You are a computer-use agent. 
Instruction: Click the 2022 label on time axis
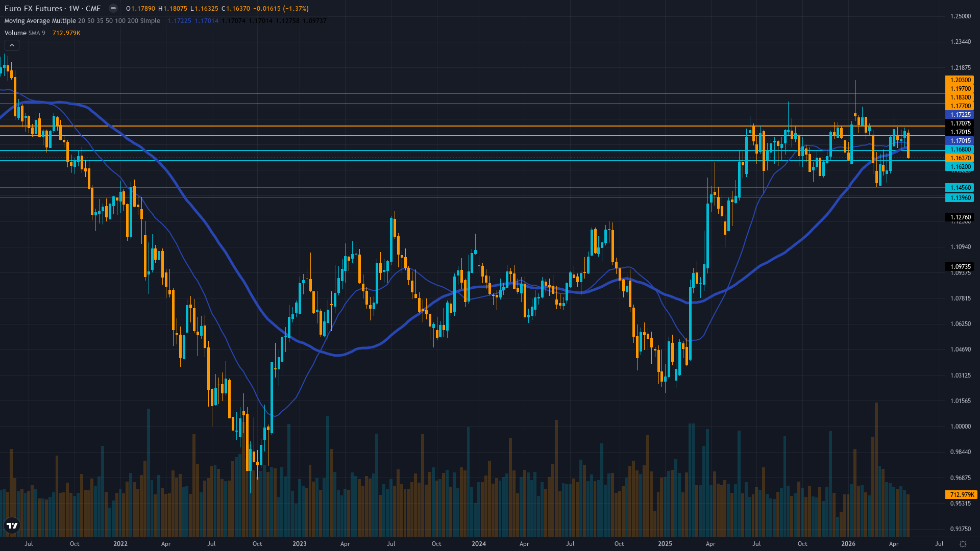120,544
